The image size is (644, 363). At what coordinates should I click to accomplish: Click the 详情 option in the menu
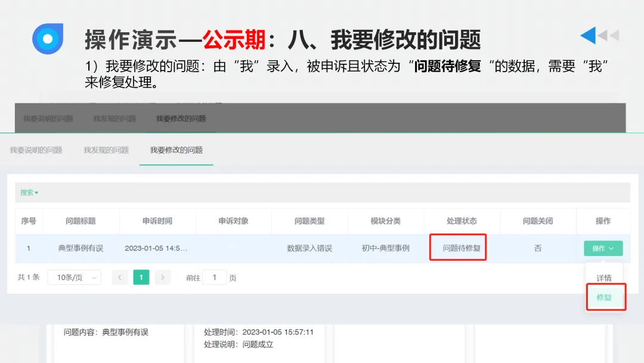(x=604, y=278)
